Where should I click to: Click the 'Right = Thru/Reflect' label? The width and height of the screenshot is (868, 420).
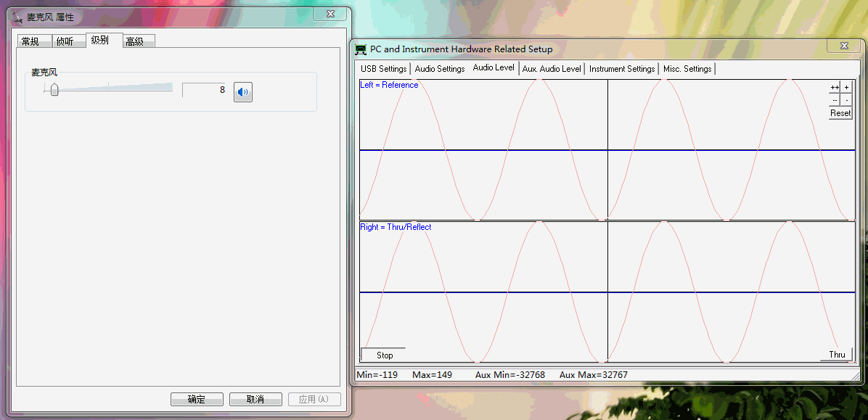coord(396,227)
